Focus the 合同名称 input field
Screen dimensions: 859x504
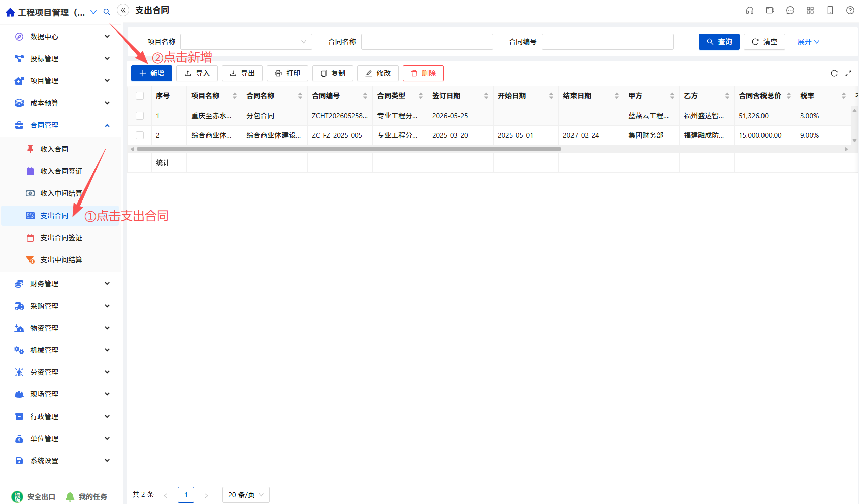click(427, 42)
